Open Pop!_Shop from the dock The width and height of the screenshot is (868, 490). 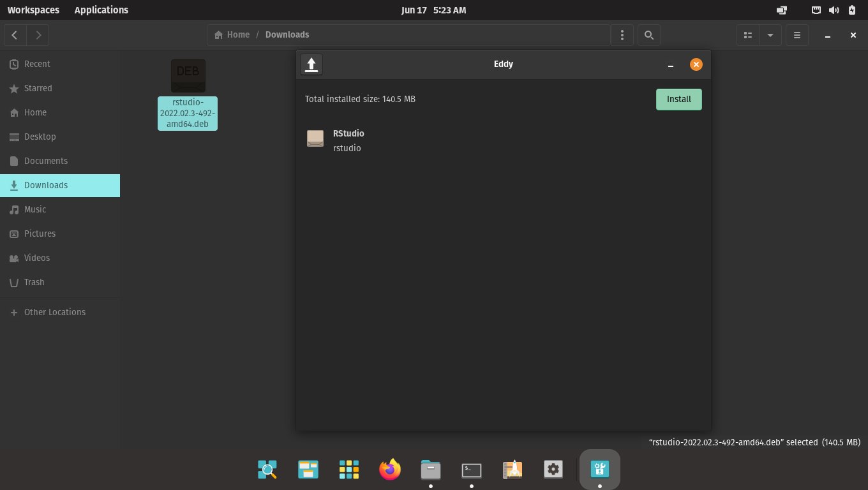pos(513,470)
